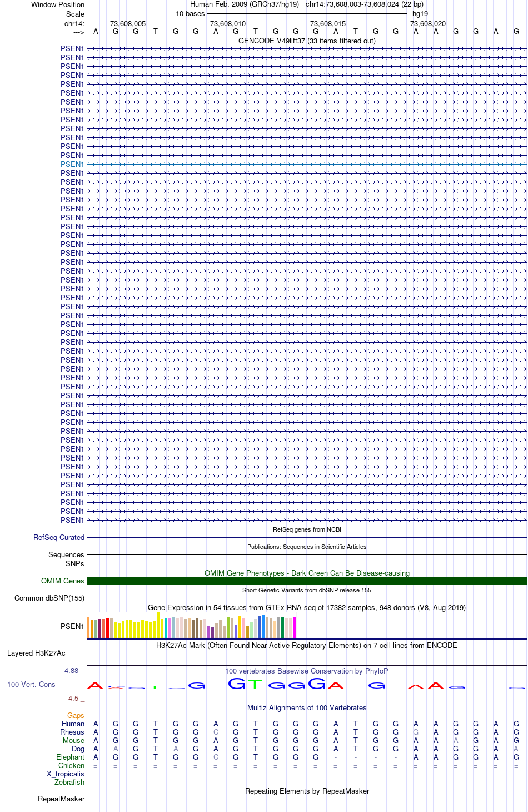This screenshot has width=528, height=812.
Task: Click the 10 bases scale bar label
Action: point(190,13)
